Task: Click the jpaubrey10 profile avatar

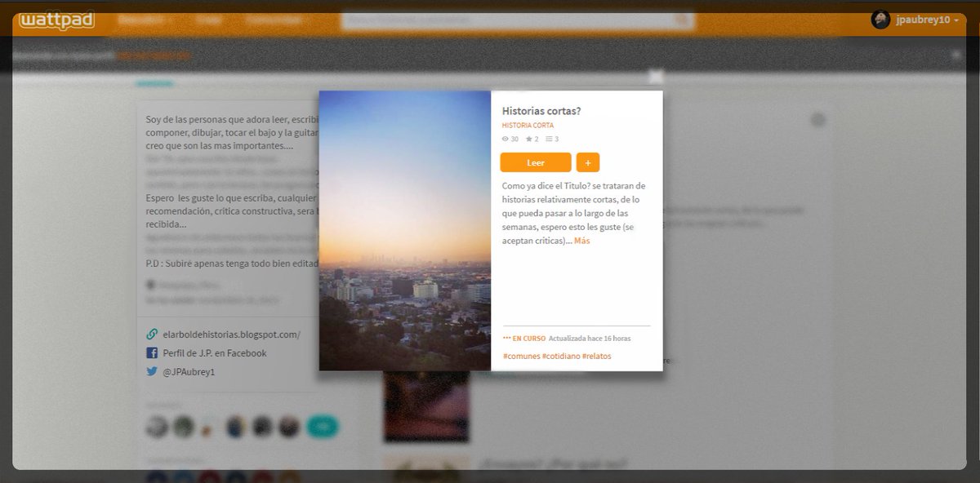Action: 880,20
